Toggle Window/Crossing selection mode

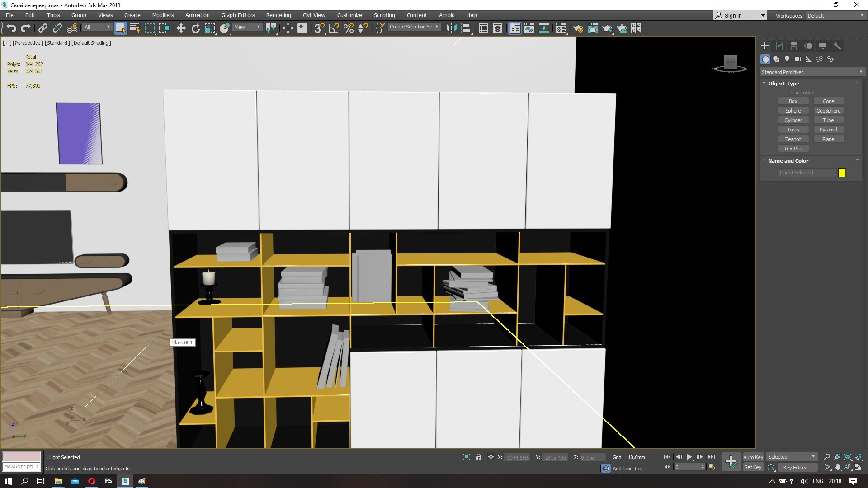click(x=164, y=28)
